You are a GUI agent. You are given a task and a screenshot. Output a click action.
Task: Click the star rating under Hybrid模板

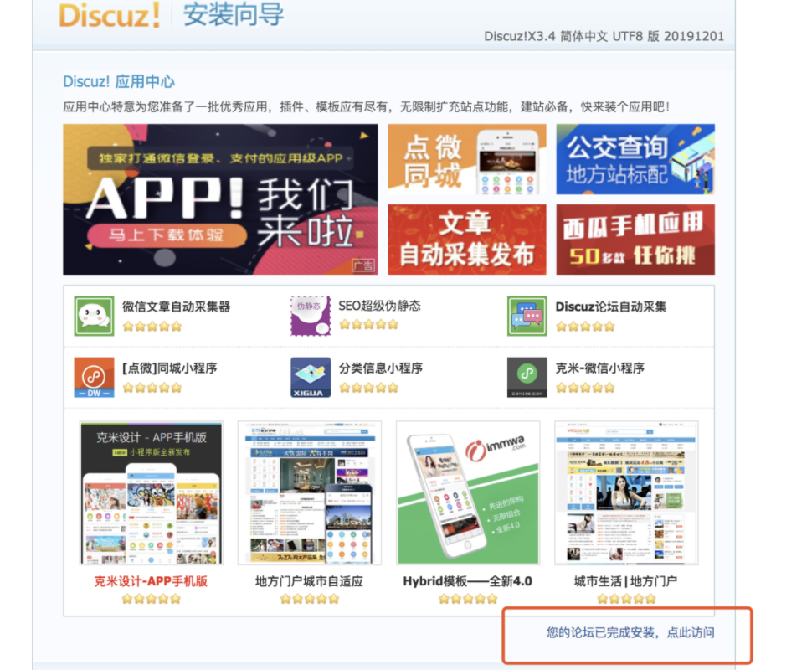coord(468,600)
